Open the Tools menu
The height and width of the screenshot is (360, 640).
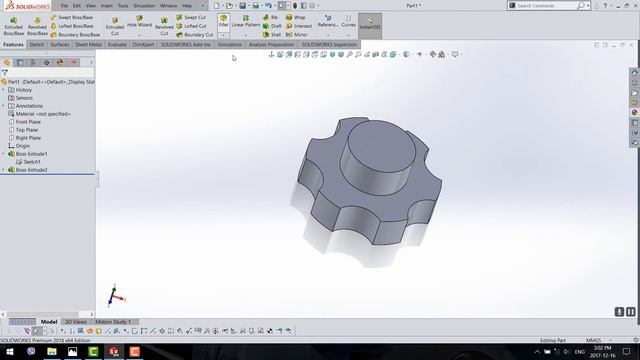[123, 6]
